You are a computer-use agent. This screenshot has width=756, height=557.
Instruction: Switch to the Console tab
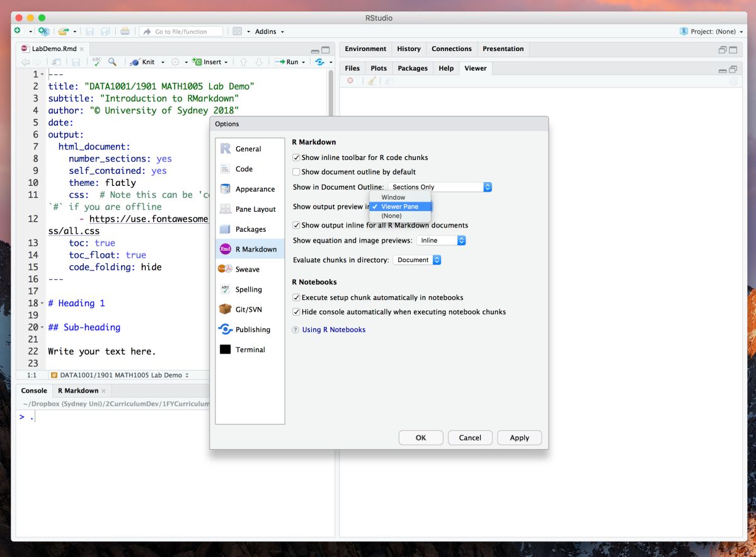click(34, 391)
